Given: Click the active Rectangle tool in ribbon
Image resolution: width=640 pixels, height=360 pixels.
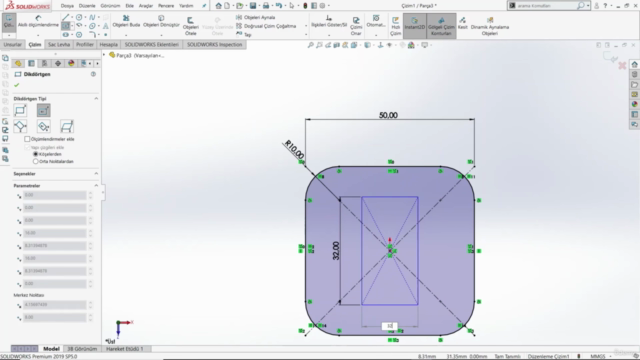Looking at the screenshot, I should 66,26.
